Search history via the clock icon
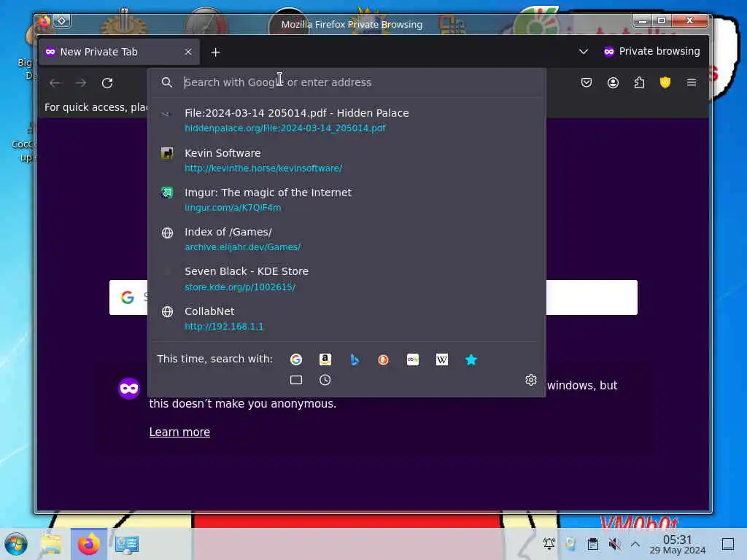747x560 pixels. [325, 380]
